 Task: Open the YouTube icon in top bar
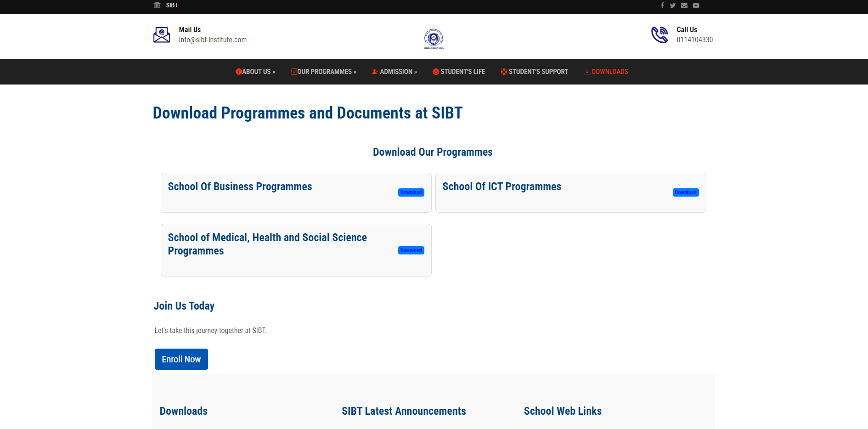pos(696,6)
